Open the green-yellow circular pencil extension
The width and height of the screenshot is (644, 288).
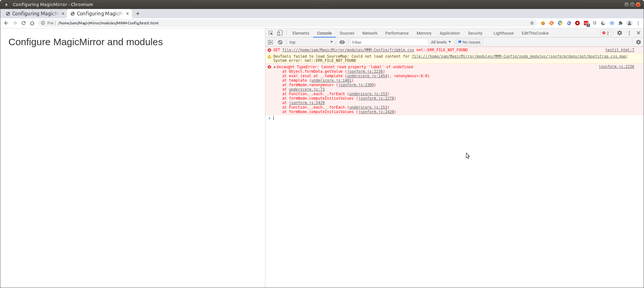tap(560, 23)
